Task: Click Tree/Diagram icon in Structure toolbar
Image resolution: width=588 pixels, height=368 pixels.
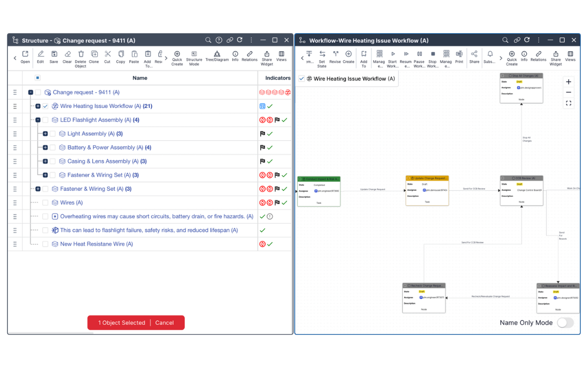Action: 217,54
